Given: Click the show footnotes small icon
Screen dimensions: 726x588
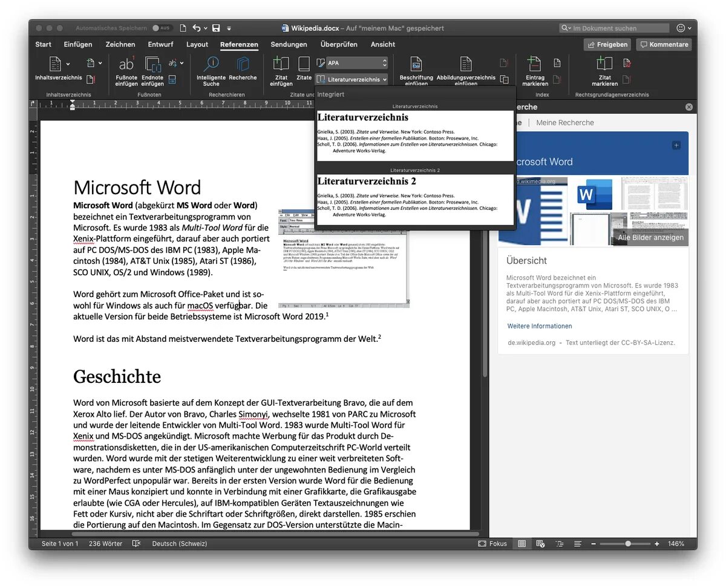Looking at the screenshot, I should (x=172, y=79).
